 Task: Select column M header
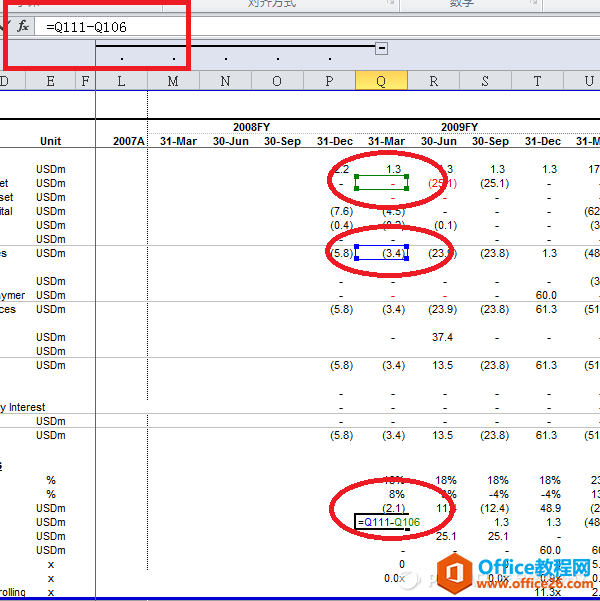pos(173,81)
